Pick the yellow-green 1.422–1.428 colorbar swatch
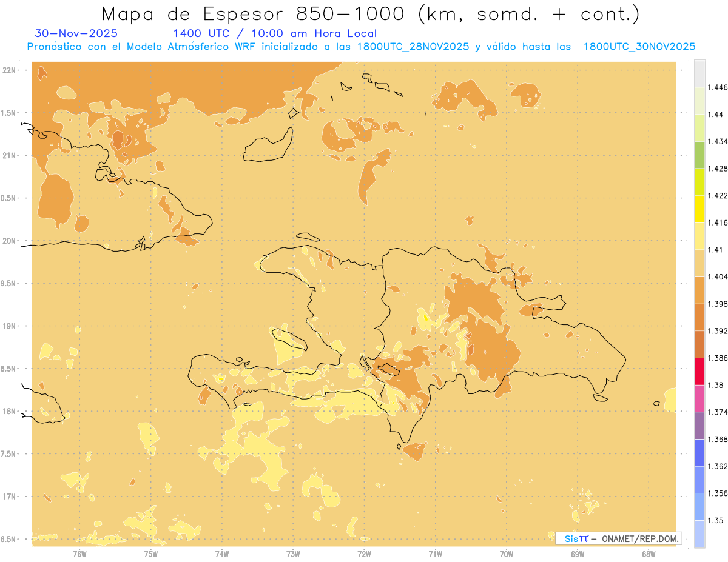Screen dimensions: 728x562 click(x=699, y=182)
